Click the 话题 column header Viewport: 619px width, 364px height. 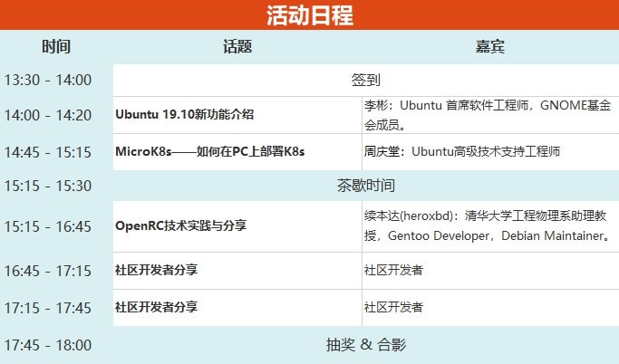237,46
